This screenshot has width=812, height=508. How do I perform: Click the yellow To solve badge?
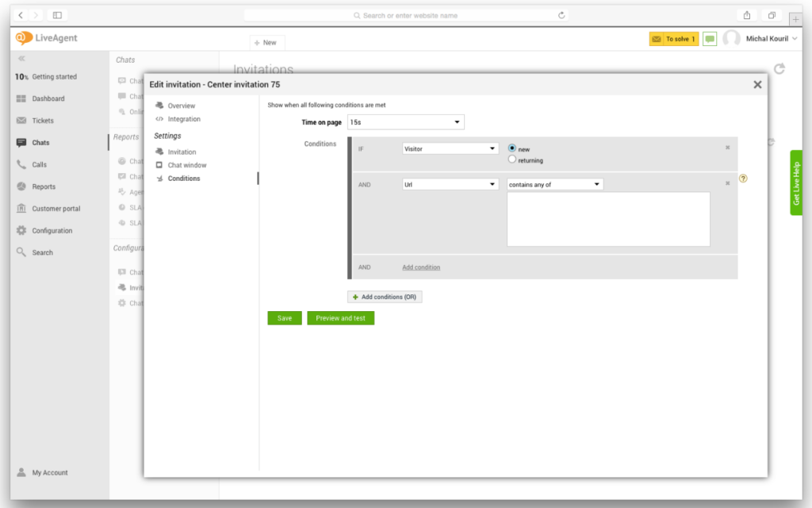(x=674, y=38)
